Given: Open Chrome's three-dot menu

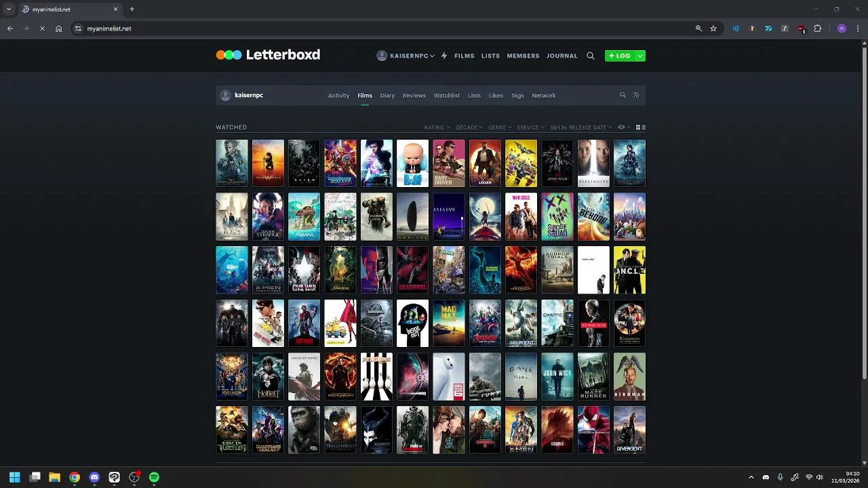Looking at the screenshot, I should coord(858,28).
